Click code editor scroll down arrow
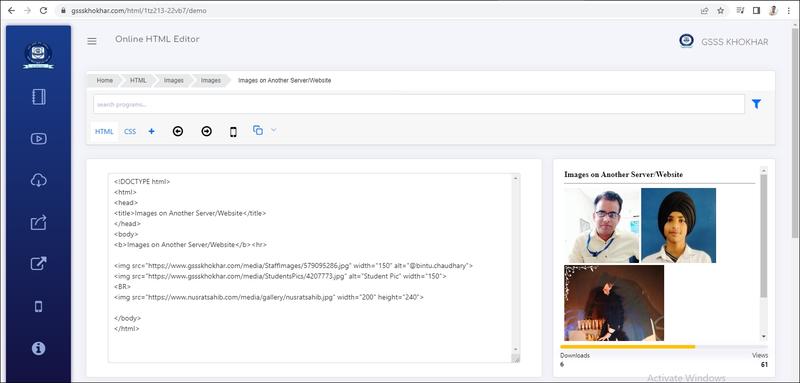The height and width of the screenshot is (383, 800). 515,349
